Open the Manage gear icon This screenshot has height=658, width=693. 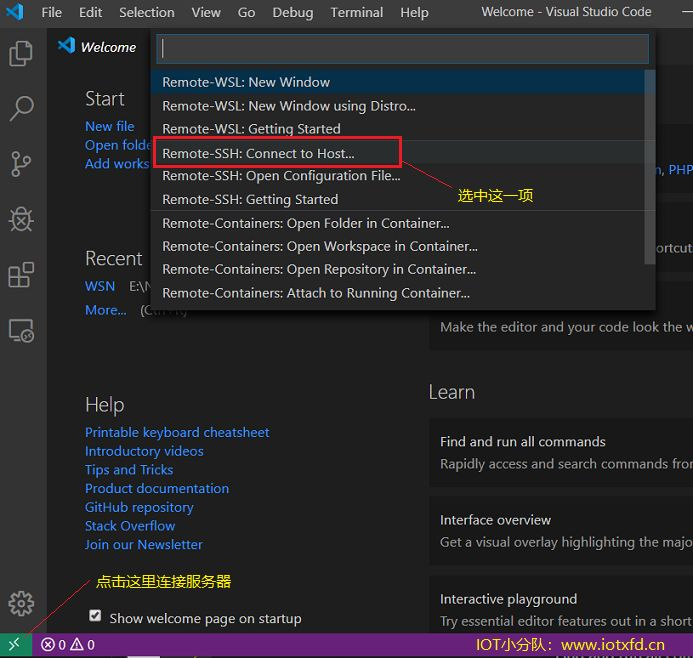pyautogui.click(x=21, y=604)
